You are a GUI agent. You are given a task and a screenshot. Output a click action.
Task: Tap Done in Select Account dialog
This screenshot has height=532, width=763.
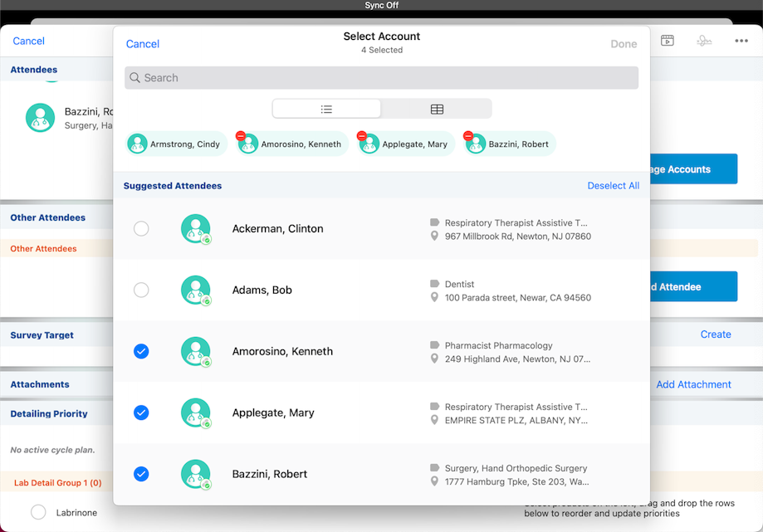(x=624, y=44)
